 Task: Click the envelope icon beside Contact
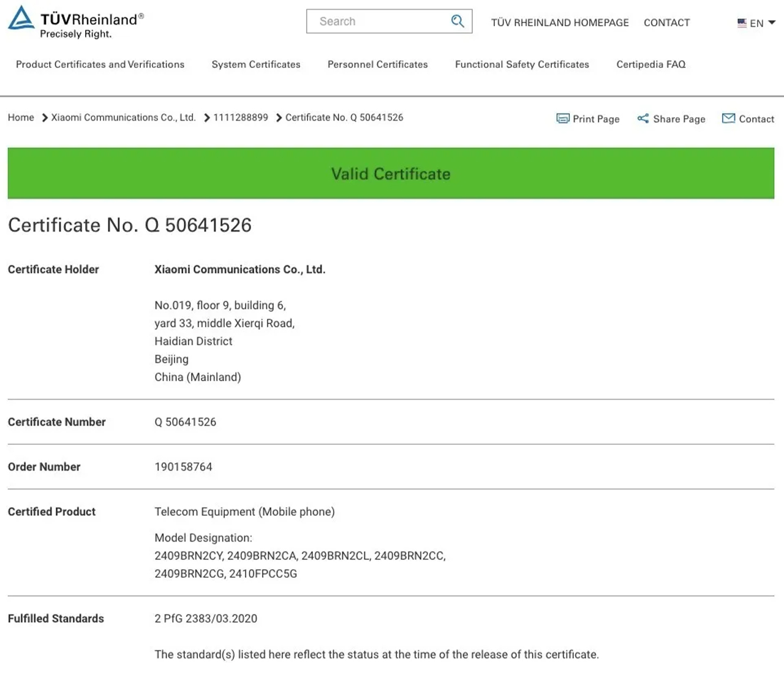(728, 118)
